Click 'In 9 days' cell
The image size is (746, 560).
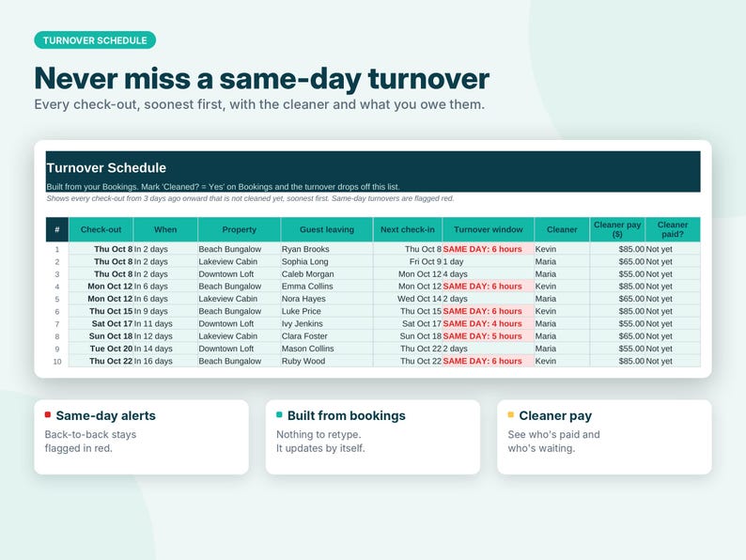pos(165,311)
